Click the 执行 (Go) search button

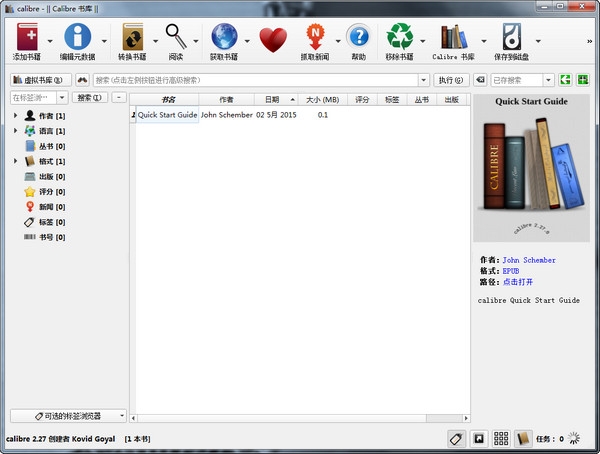(x=449, y=80)
